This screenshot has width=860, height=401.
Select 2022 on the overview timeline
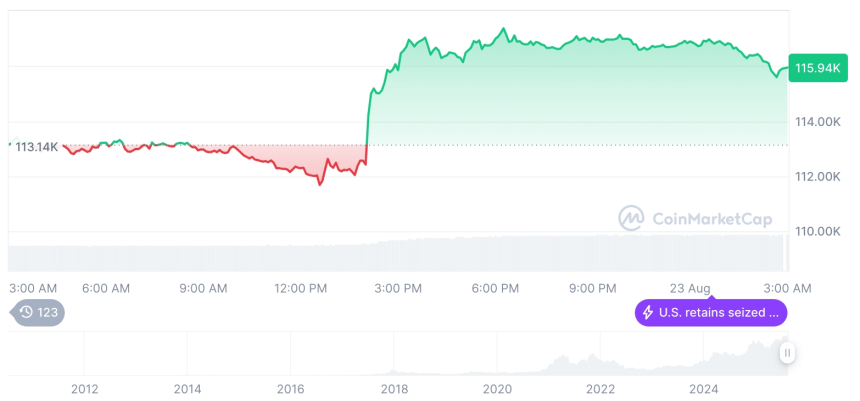(x=600, y=388)
